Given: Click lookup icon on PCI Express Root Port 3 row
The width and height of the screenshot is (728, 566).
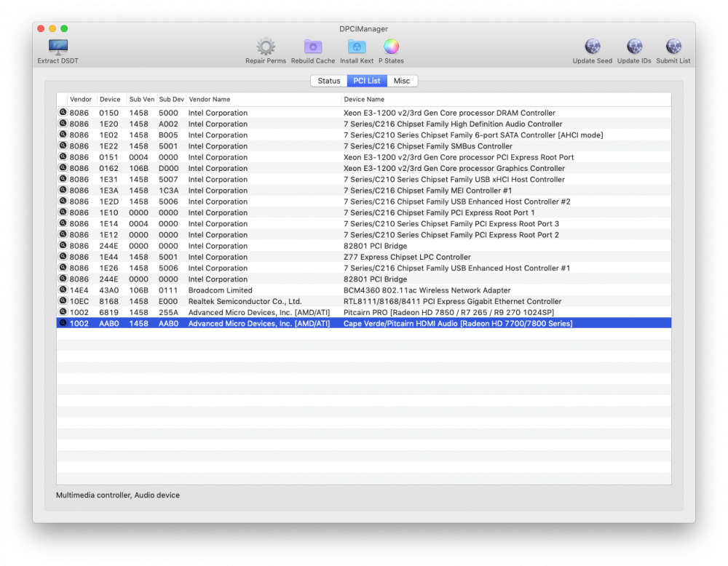Looking at the screenshot, I should pos(63,223).
